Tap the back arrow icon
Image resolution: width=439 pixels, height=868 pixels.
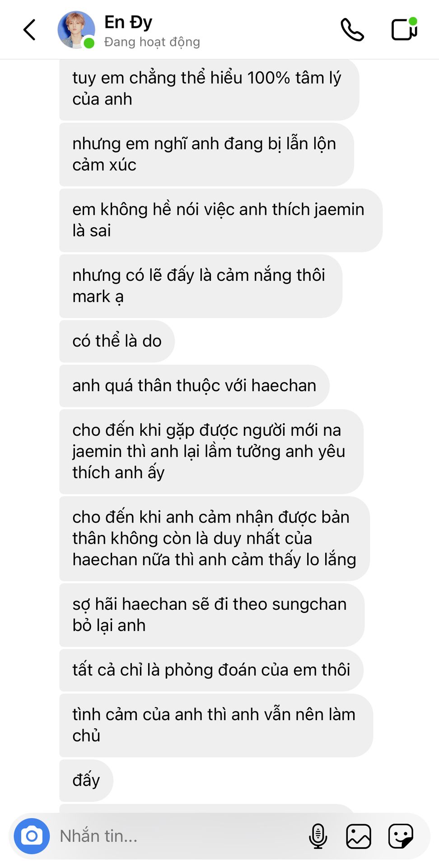click(29, 30)
